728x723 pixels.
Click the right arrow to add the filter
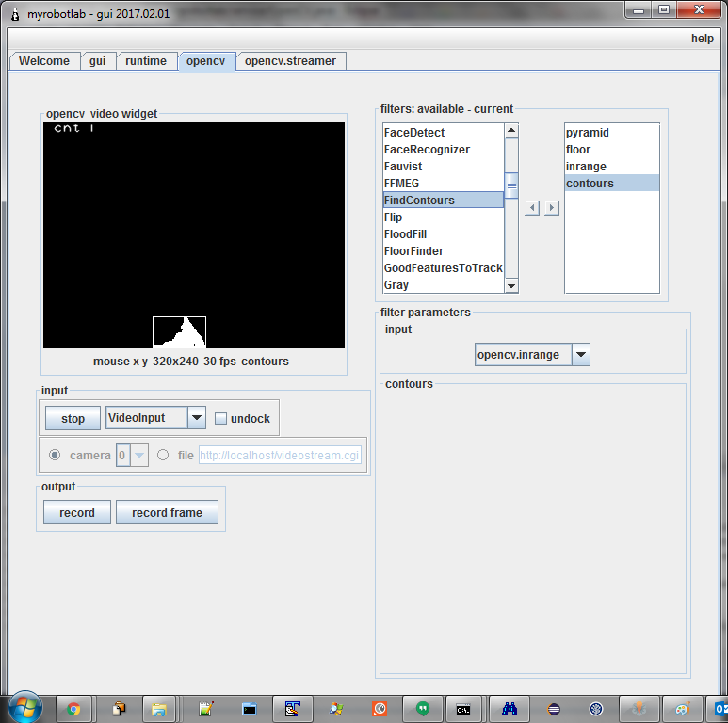point(552,207)
